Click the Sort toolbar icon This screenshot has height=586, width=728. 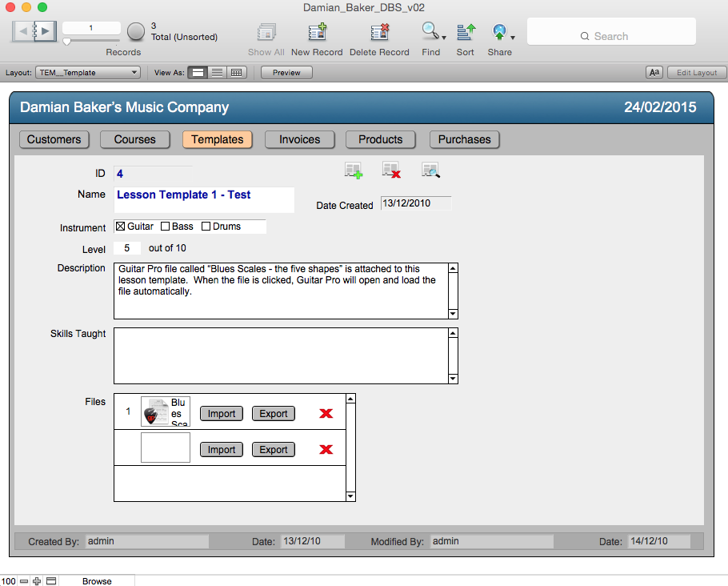(x=466, y=33)
